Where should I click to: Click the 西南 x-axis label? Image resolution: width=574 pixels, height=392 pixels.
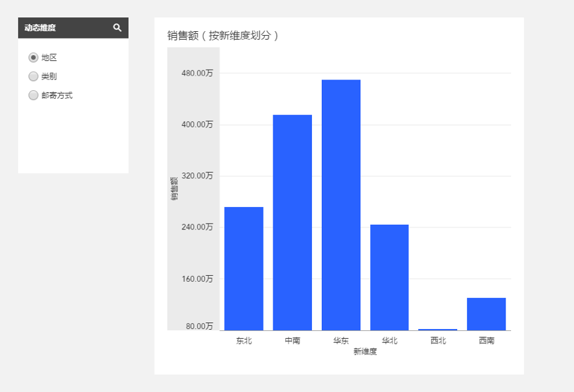[x=486, y=341]
